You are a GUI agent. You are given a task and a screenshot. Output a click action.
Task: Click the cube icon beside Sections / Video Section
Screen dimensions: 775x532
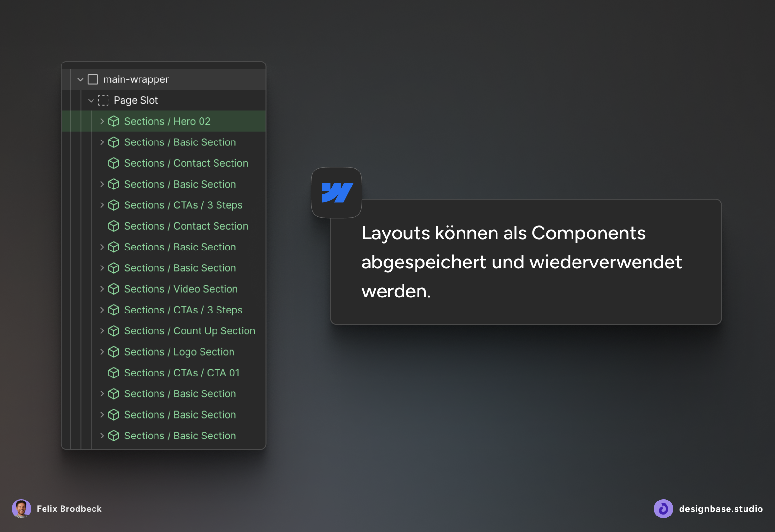click(x=114, y=289)
